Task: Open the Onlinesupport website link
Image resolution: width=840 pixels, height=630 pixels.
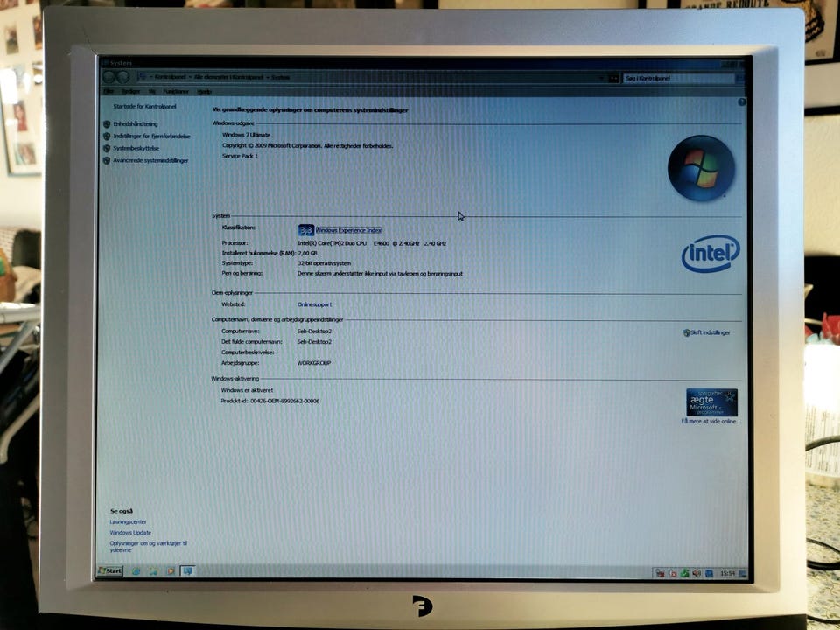Action: pos(314,304)
